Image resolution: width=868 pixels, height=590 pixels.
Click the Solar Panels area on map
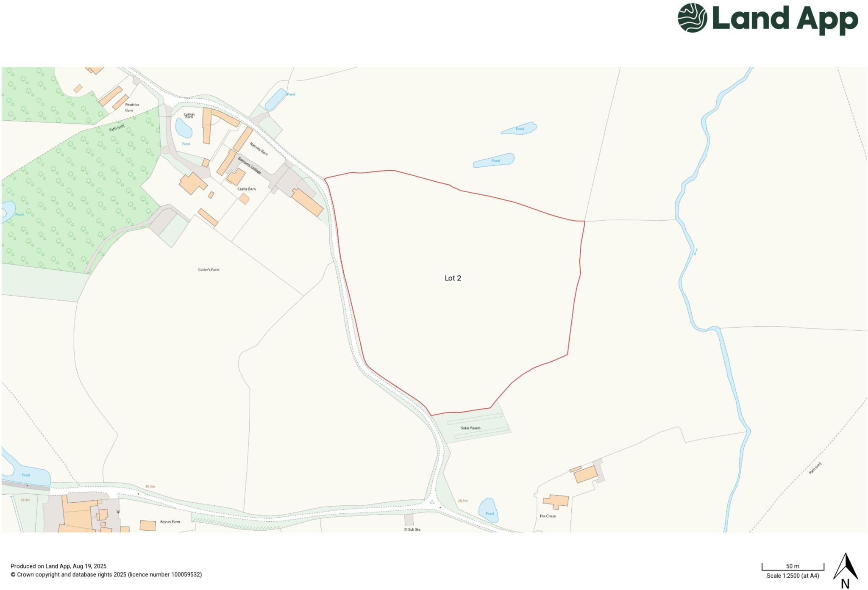pos(471,428)
